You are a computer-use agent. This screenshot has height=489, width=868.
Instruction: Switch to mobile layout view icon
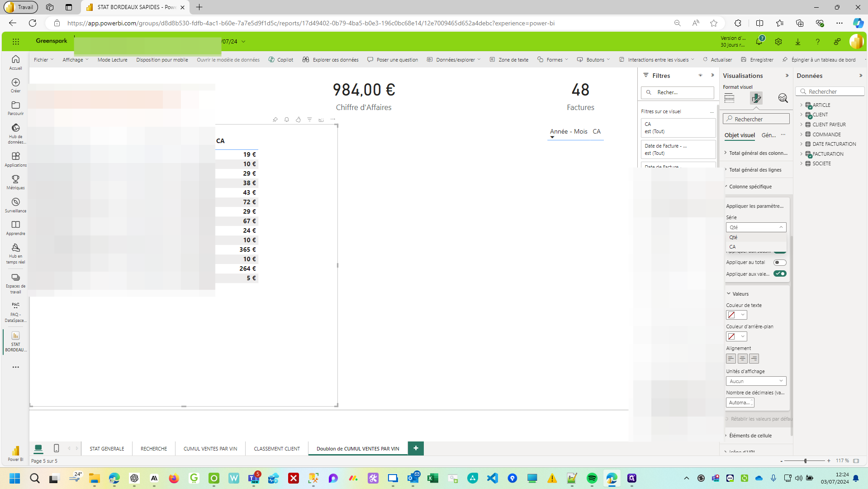tap(56, 448)
